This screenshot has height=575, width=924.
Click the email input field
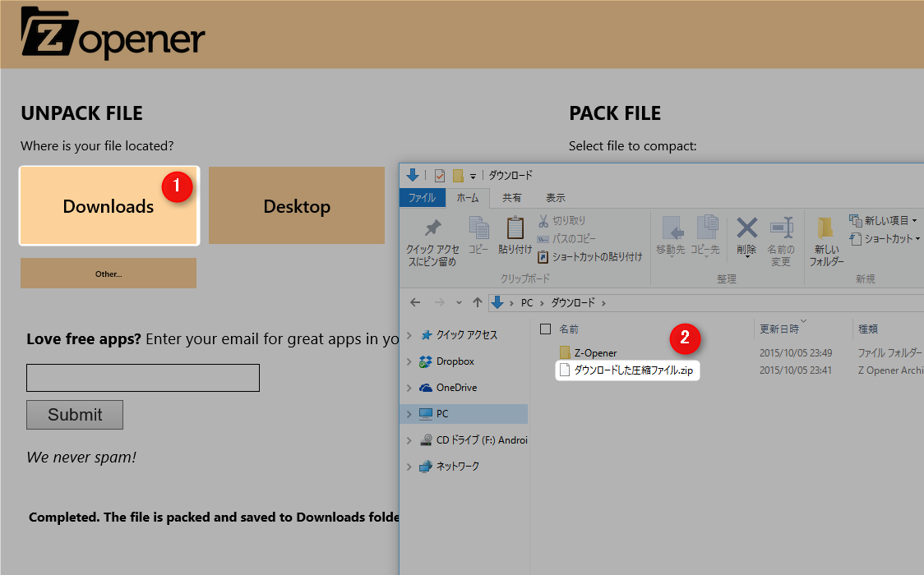[142, 378]
